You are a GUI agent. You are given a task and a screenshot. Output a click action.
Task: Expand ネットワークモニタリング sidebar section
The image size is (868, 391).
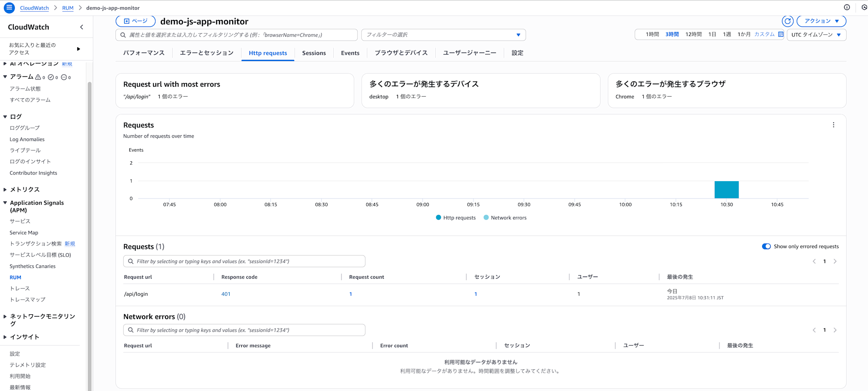coord(5,316)
